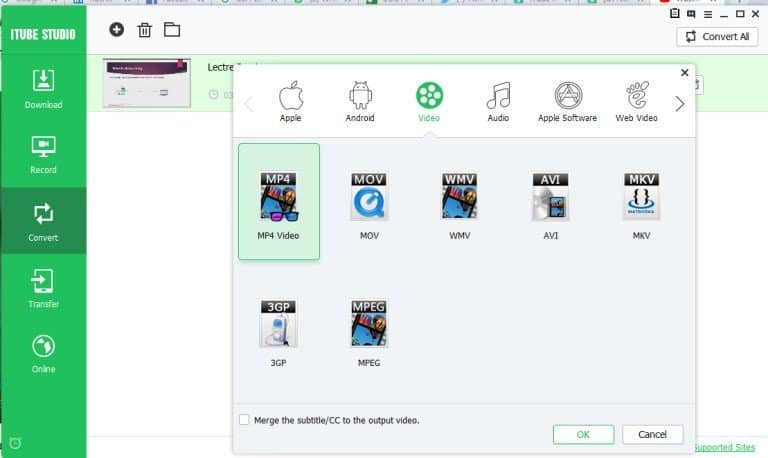This screenshot has height=458, width=768.
Task: Click the scheduler clock icon at bottom left
Action: pyautogui.click(x=15, y=443)
